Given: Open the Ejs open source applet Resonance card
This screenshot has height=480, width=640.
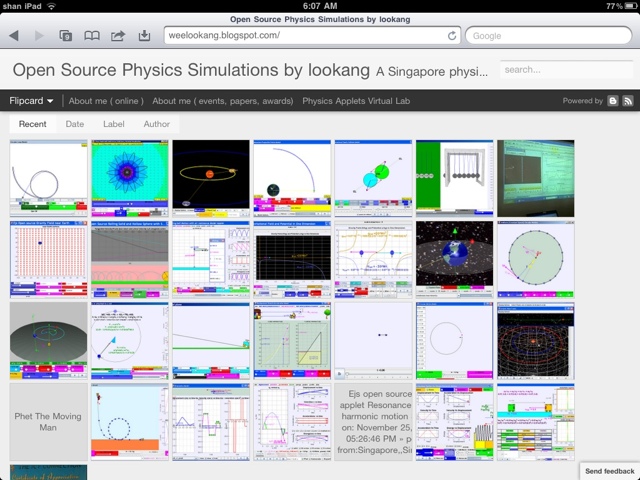Looking at the screenshot, I should coord(373,422).
